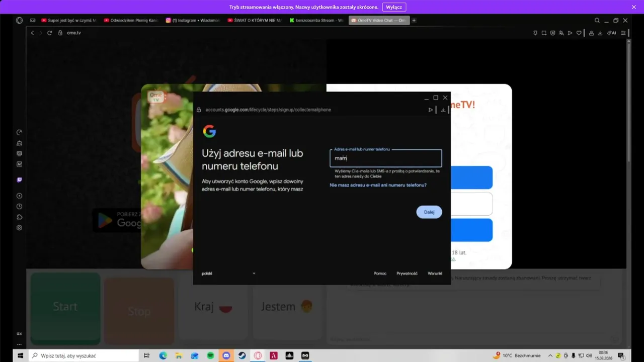This screenshot has width=644, height=362.
Task: Open the Windows notification center icon
Action: coord(621,355)
